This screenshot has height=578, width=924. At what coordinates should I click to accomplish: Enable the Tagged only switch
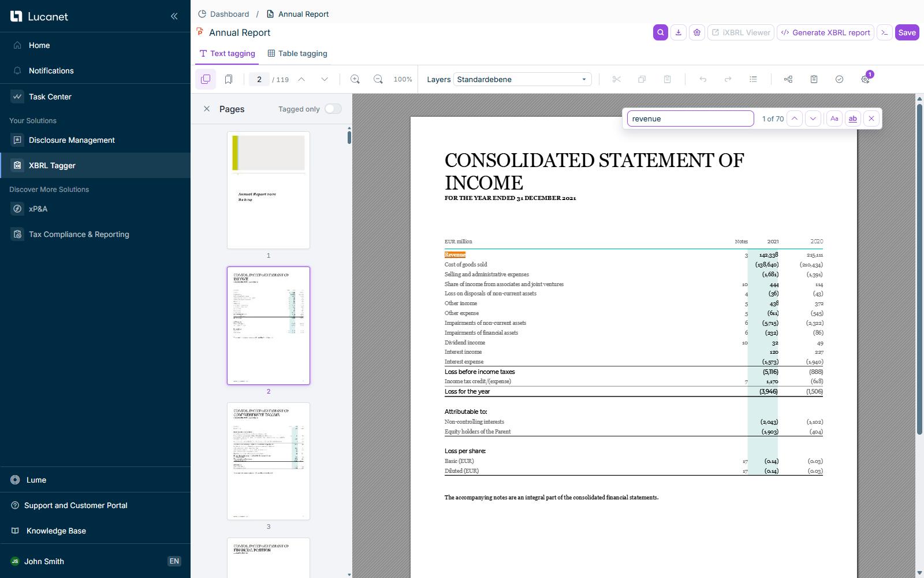click(333, 109)
